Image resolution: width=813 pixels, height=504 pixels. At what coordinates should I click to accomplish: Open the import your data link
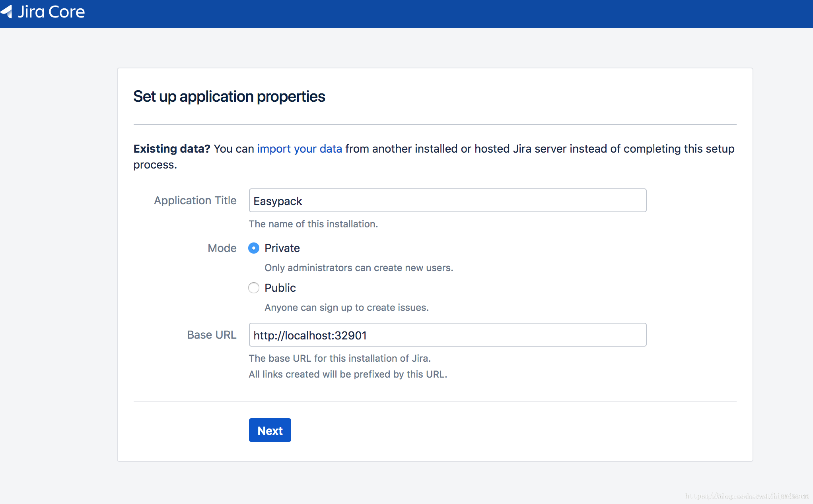(300, 149)
